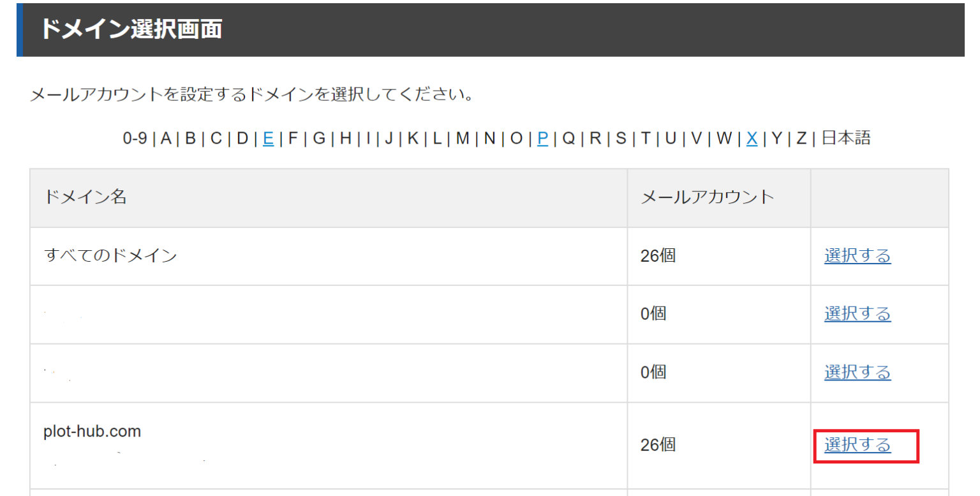Click the メールアカウント column header

(707, 197)
